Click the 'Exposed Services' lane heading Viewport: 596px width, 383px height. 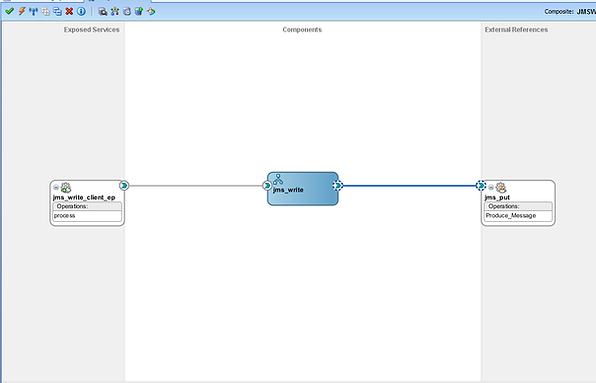point(92,30)
